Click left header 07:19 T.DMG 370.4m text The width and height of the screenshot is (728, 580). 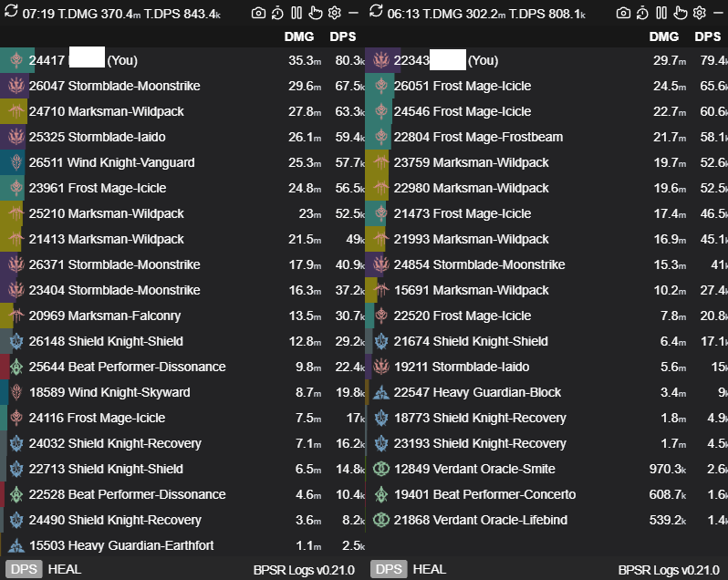tap(81, 14)
